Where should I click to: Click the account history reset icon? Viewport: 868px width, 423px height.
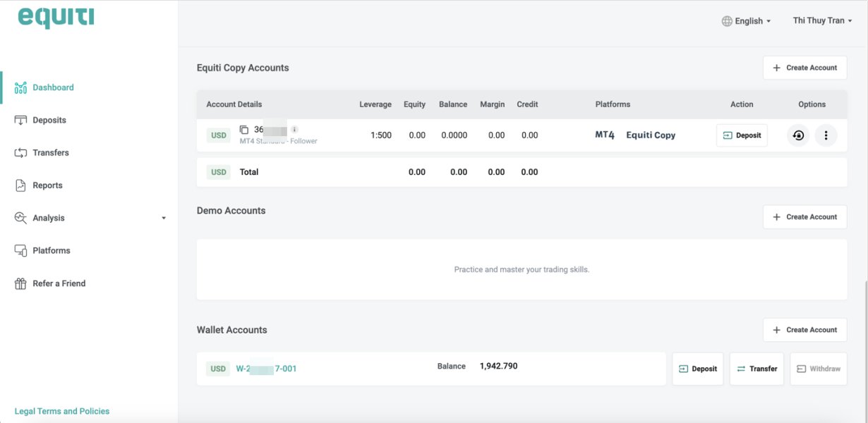798,135
